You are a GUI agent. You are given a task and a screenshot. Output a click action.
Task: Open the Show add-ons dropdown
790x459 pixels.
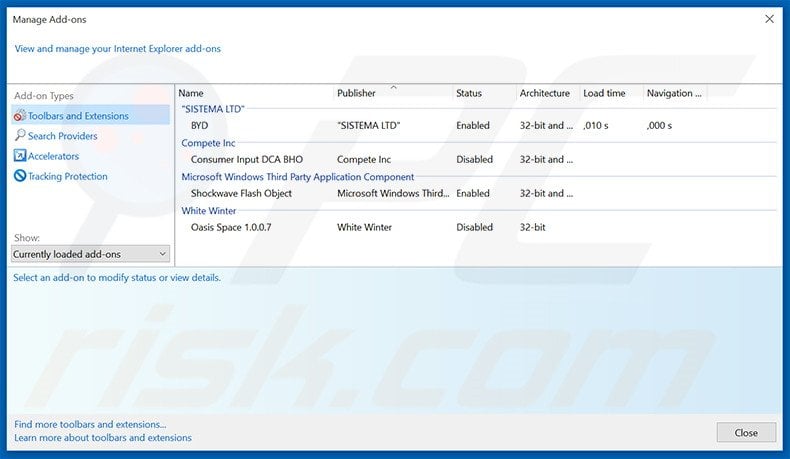pos(90,254)
